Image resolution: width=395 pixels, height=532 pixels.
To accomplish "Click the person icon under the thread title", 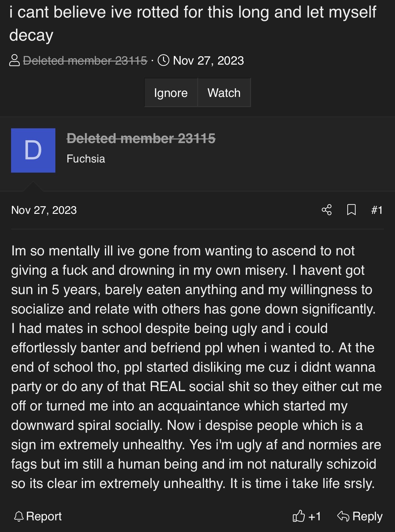I will tap(14, 60).
